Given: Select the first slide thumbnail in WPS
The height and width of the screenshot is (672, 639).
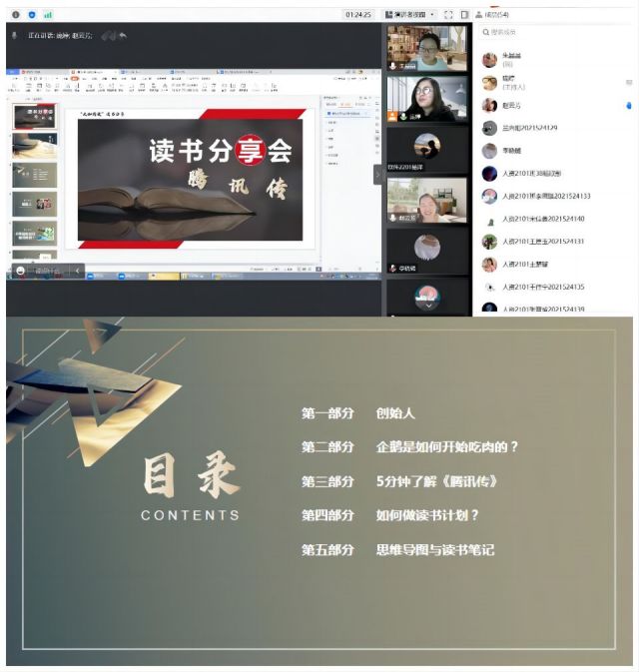Looking at the screenshot, I should click(34, 117).
